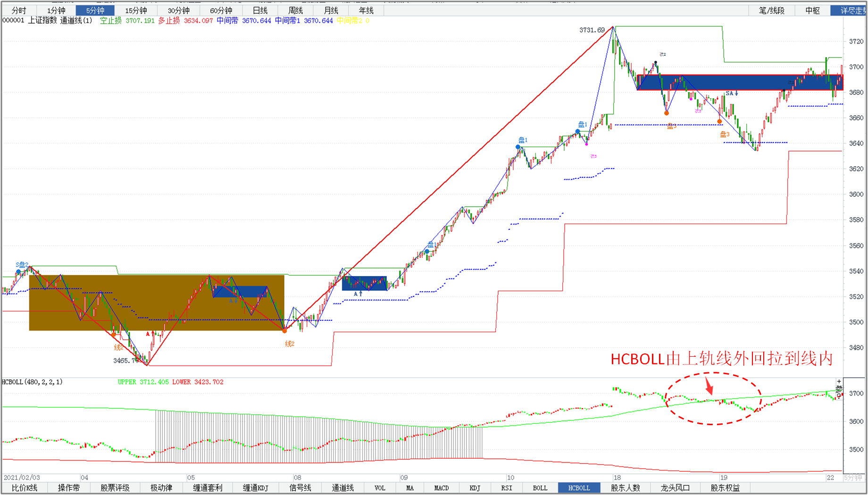Click the HCBOLL(480,2,2,1) indicator title
Image resolution: width=868 pixels, height=495 pixels.
coord(32,382)
